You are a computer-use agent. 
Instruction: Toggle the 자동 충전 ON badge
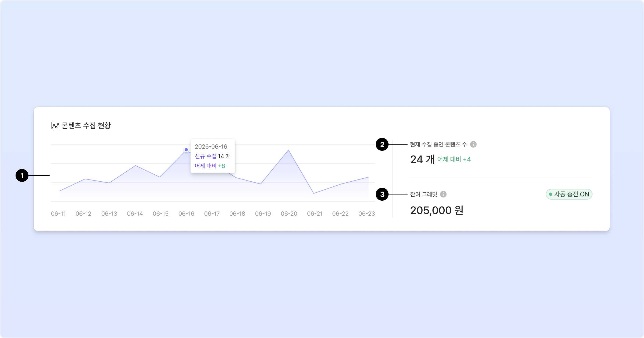(569, 194)
